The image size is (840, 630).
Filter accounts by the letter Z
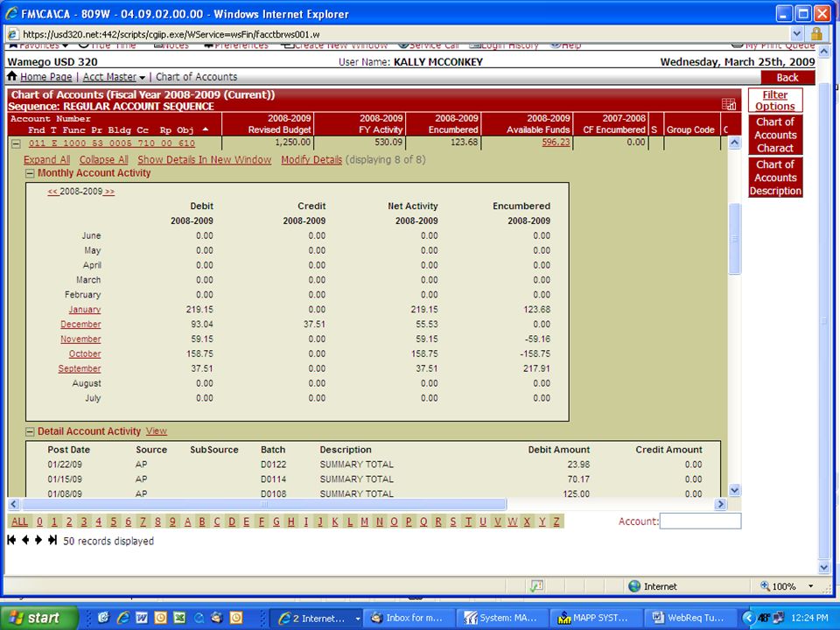(x=556, y=521)
